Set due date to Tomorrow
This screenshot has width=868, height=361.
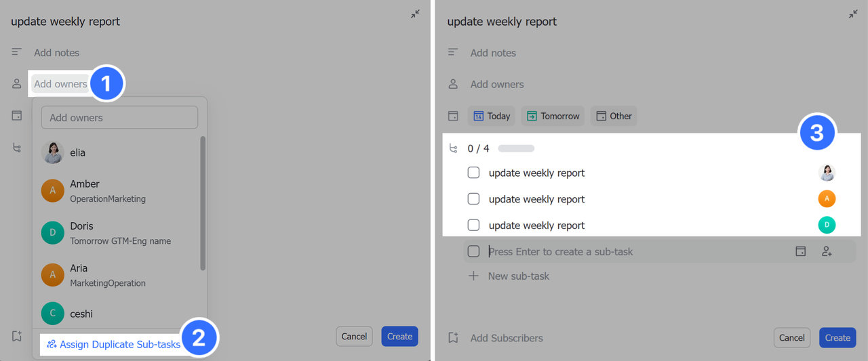click(552, 116)
